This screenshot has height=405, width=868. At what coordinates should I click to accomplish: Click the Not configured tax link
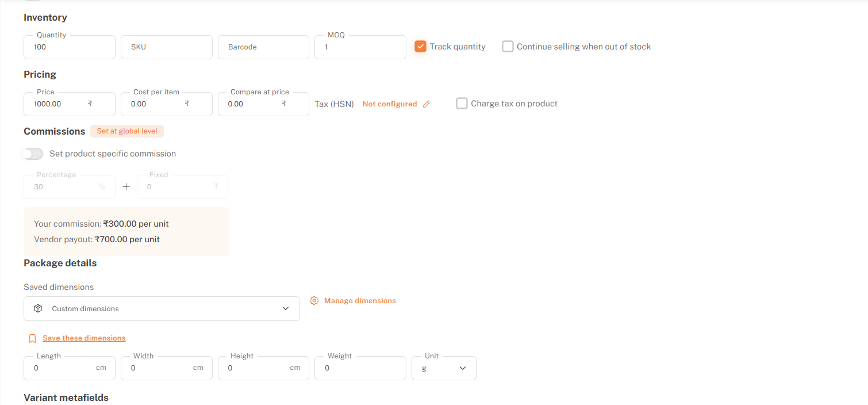click(390, 104)
